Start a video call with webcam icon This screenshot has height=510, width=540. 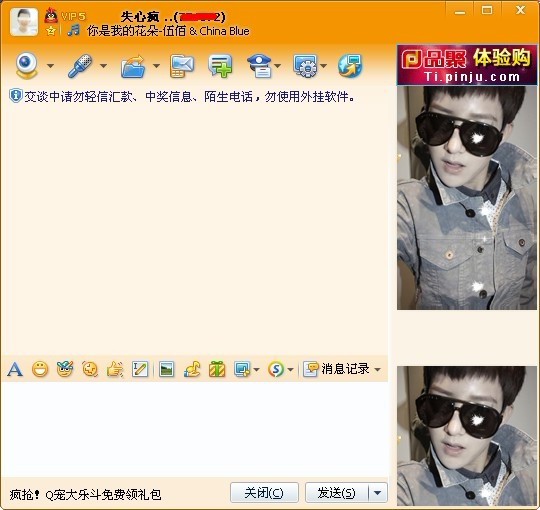tap(26, 65)
